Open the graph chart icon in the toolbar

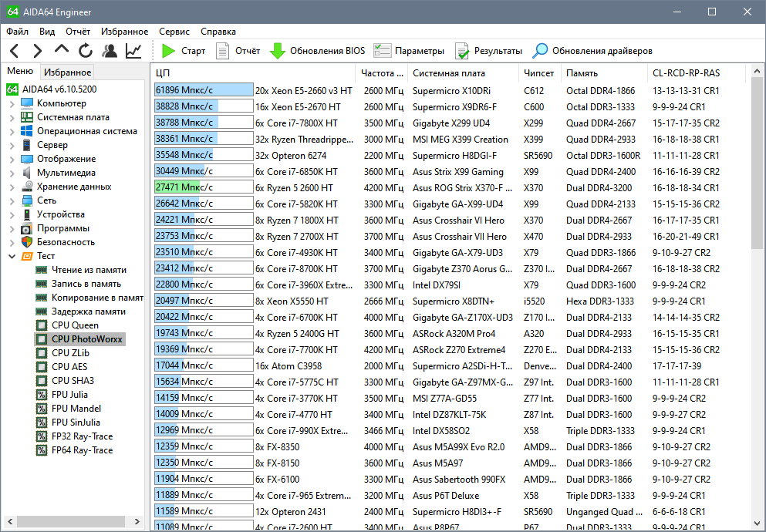coord(133,51)
